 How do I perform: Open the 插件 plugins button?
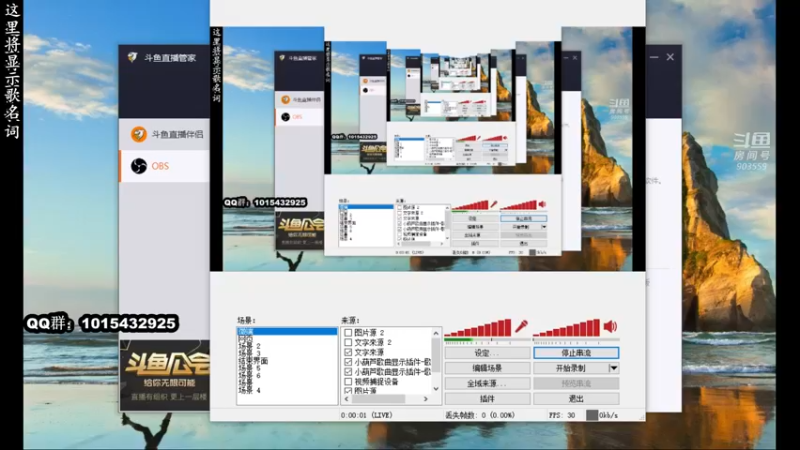click(x=487, y=398)
